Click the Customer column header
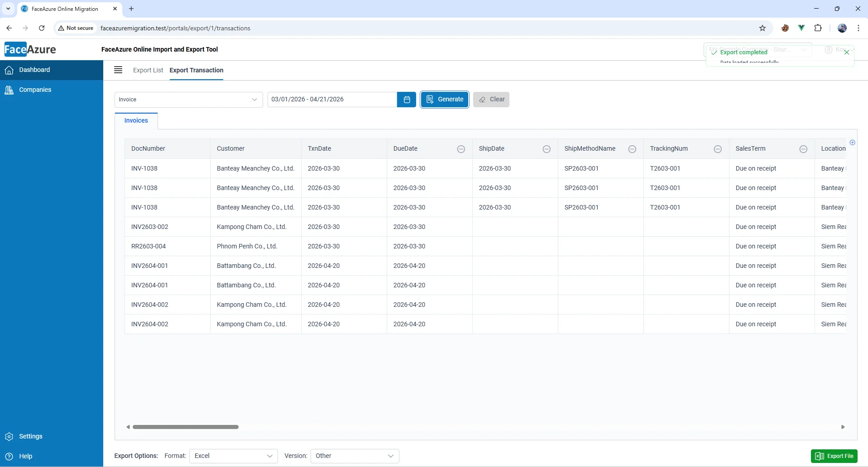Screen dimensions: 868x467 (x=256, y=148)
